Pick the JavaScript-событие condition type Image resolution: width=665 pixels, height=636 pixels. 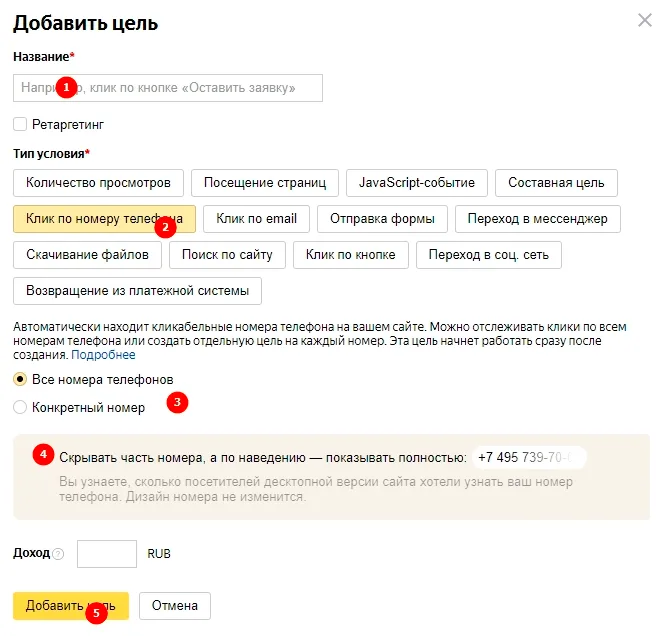417,183
